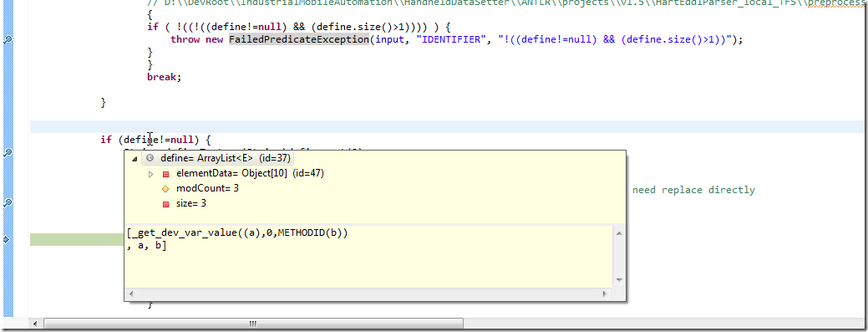Click the editor's horizontal scrollbar thumb
This screenshot has height=332, width=868.
pos(253,324)
